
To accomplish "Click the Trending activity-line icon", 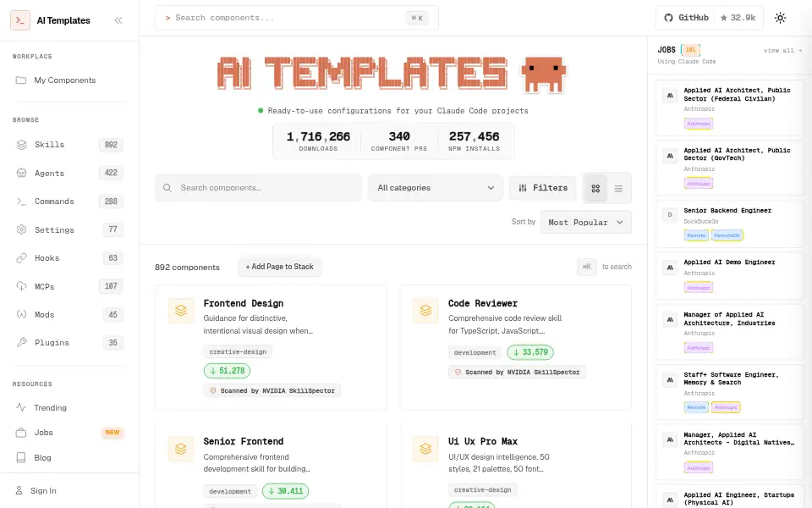I will (20, 407).
